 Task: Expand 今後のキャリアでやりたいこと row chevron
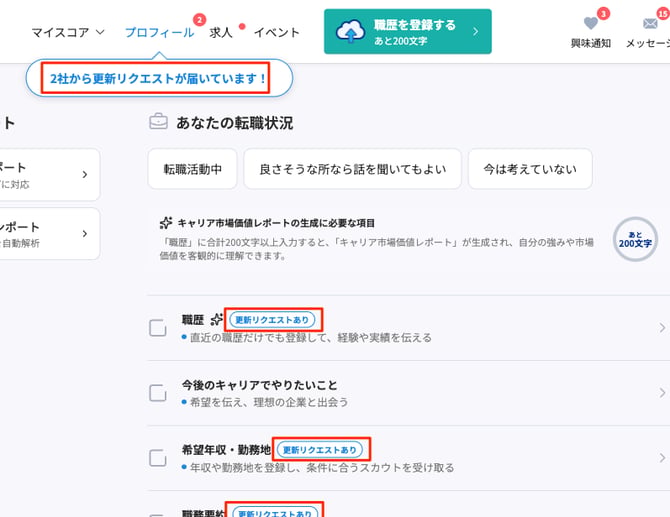pyautogui.click(x=662, y=393)
